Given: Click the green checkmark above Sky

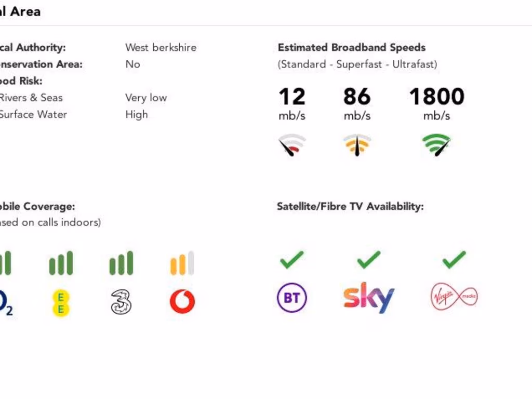Looking at the screenshot, I should (x=368, y=259).
